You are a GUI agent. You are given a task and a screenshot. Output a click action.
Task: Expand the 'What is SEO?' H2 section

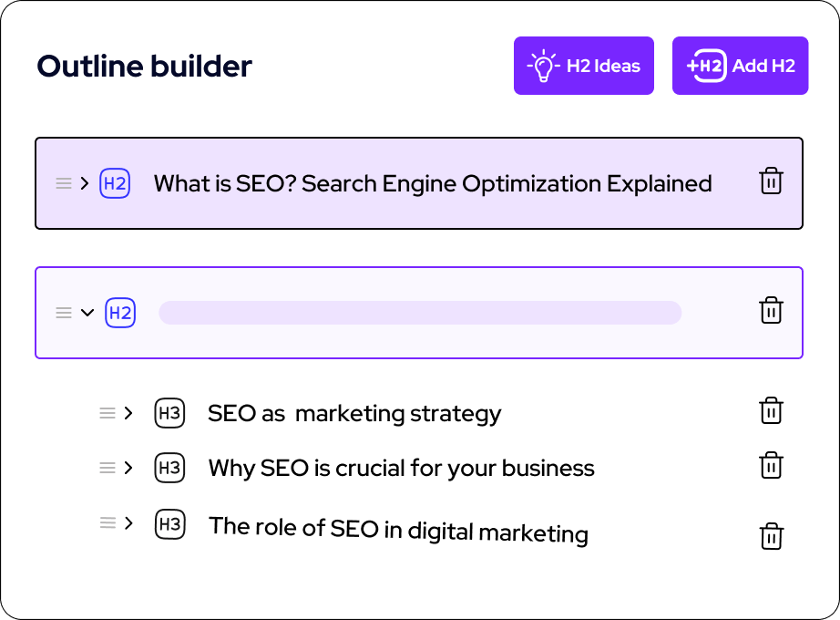(x=85, y=183)
